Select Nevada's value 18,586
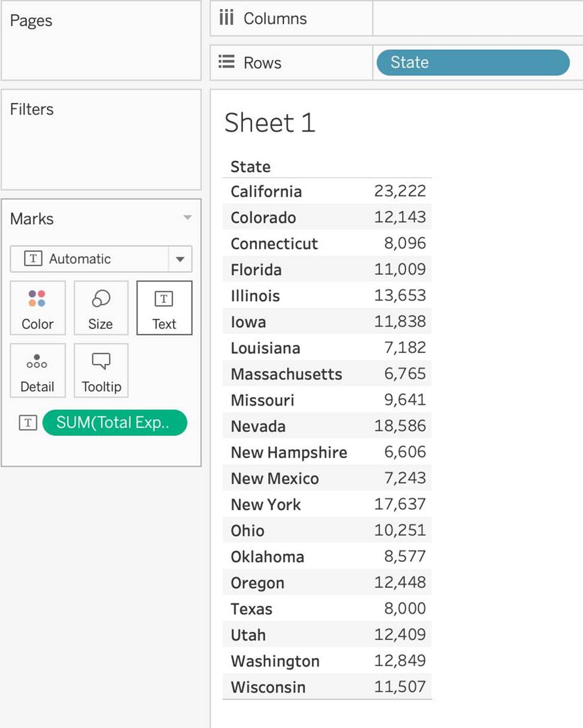Screen dimensions: 583x728 coord(400,427)
